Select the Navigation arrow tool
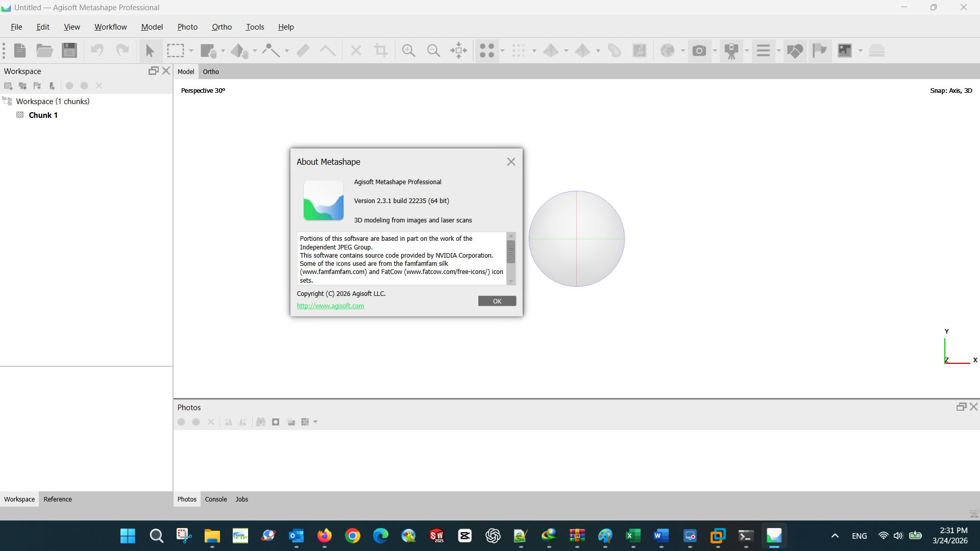 click(x=150, y=51)
